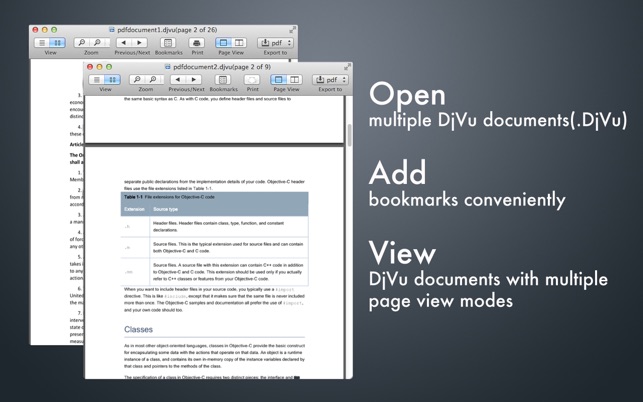
Task: Go to next page in pdfdocument2 window
Action: (194, 79)
